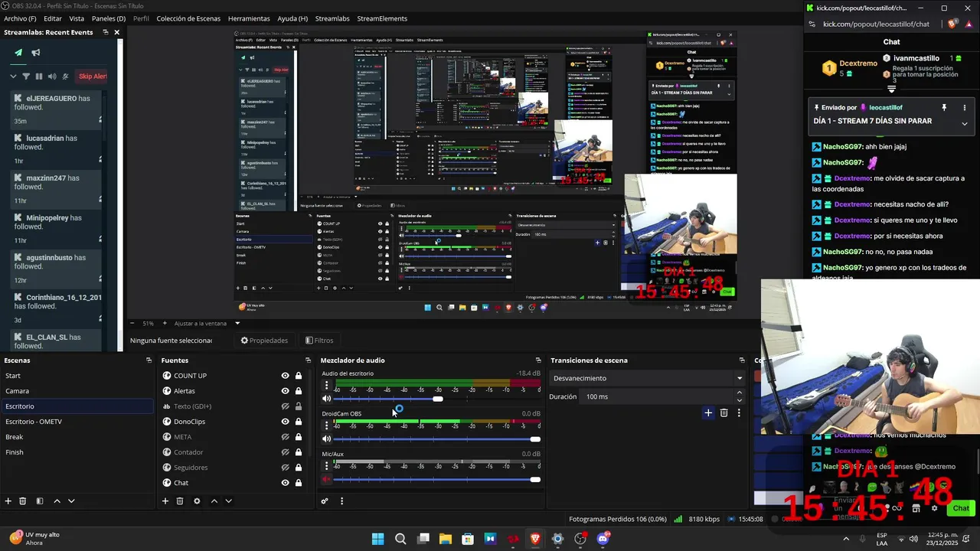Screen dimensions: 980x551
Task: Collapse the Kick pinned message chevron
Action: (x=964, y=123)
